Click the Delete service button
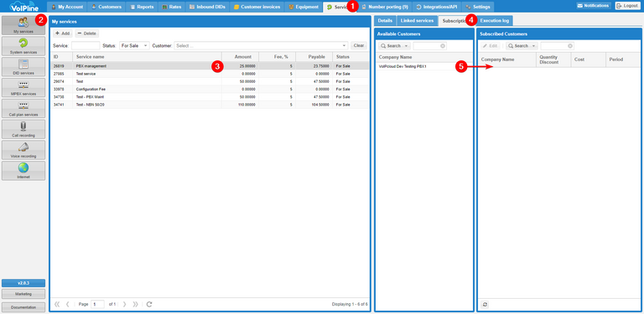Viewport: 644px width, 314px height. (86, 33)
